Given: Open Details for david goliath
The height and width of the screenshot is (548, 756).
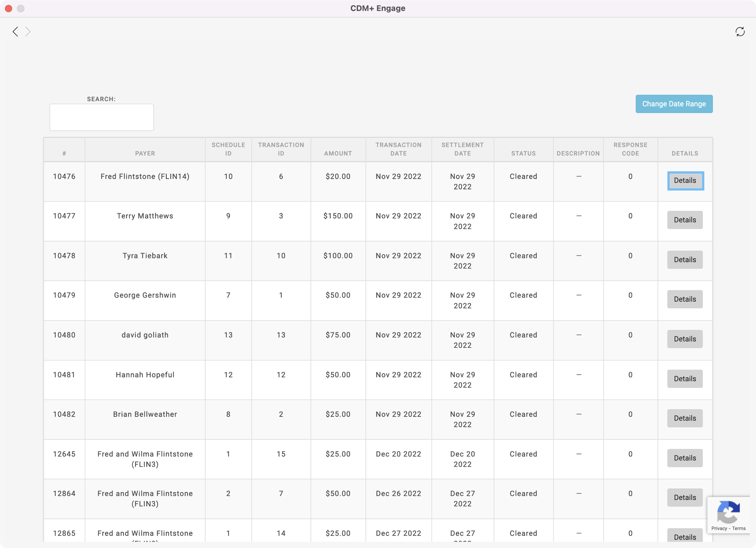Looking at the screenshot, I should (685, 339).
